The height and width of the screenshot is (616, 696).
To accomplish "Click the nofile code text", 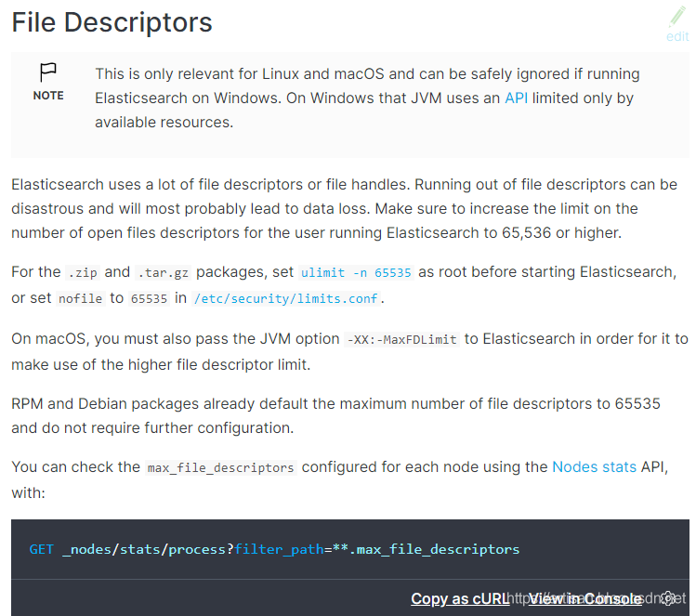I will point(80,298).
